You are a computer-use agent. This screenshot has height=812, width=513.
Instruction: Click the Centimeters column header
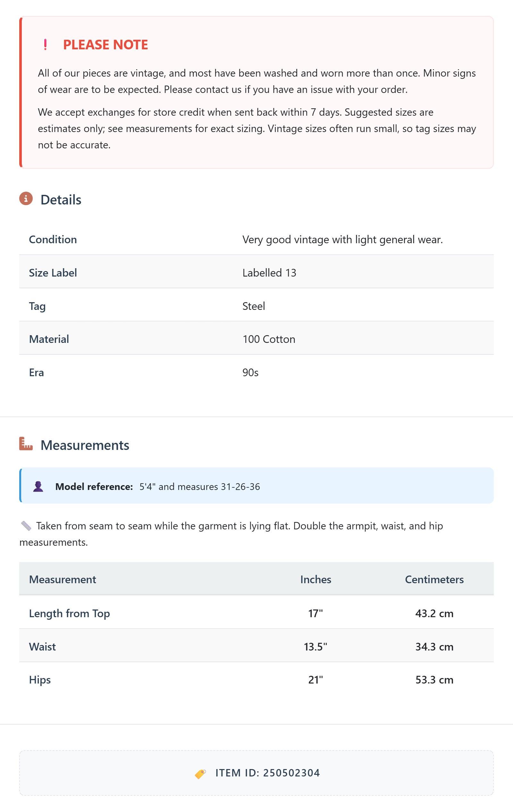pos(434,579)
